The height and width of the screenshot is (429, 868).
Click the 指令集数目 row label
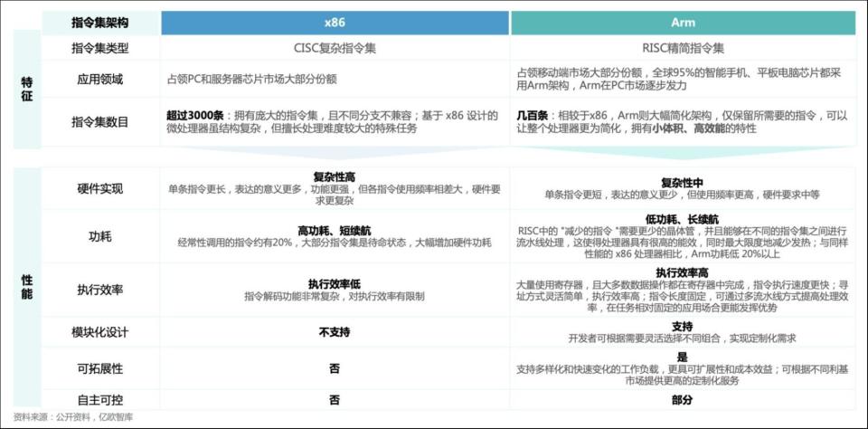[x=99, y=122]
